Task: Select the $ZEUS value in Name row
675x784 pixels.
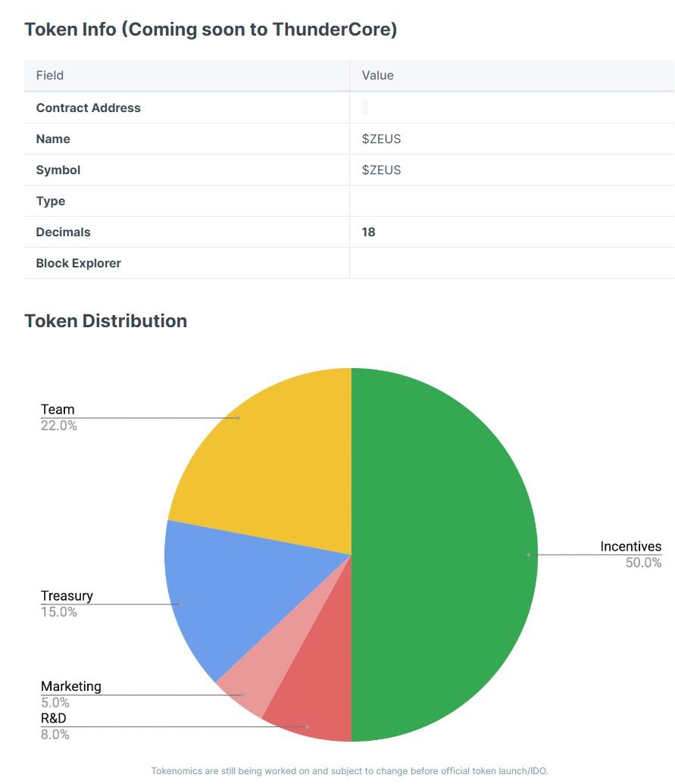Action: (x=382, y=139)
